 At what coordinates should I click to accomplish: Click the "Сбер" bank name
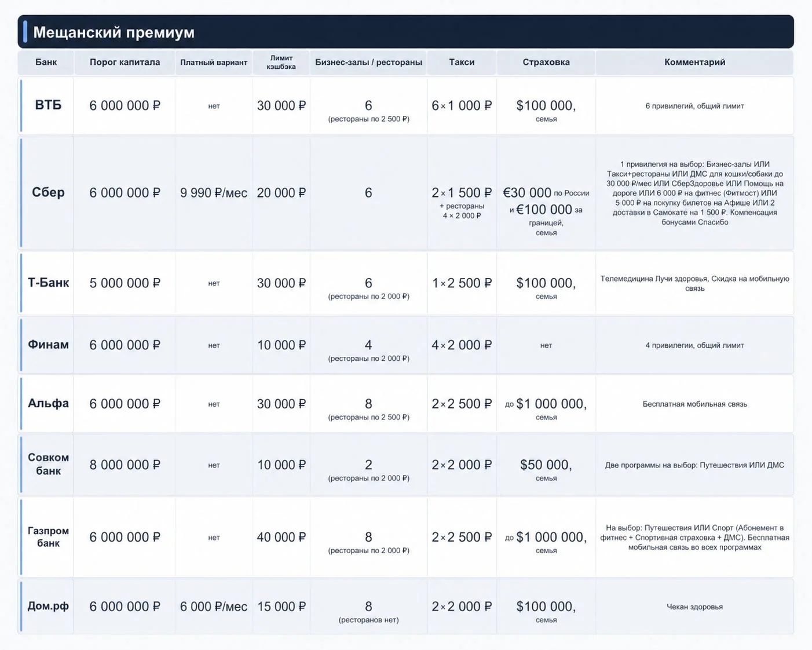click(48, 192)
